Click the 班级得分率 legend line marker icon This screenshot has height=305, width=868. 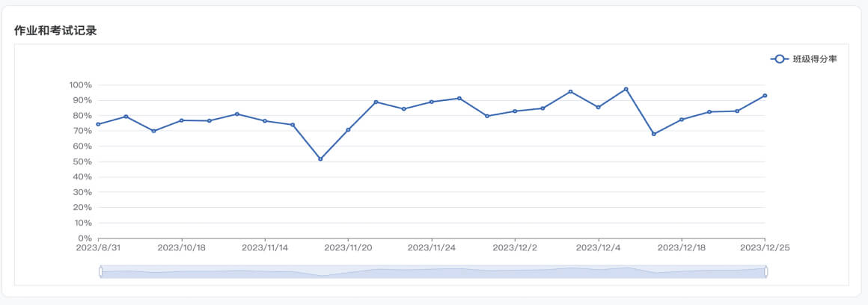point(780,59)
